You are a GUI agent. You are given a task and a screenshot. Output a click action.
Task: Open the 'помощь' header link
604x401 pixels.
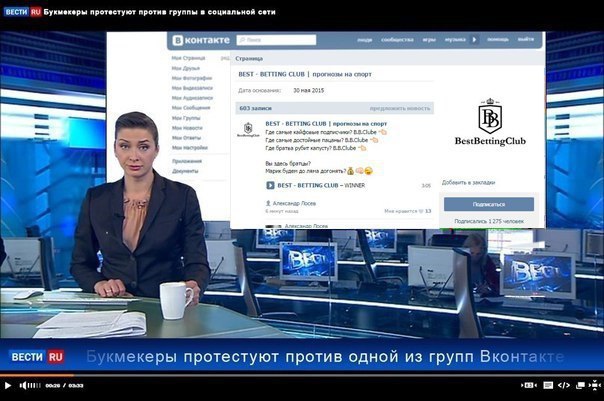pos(498,39)
